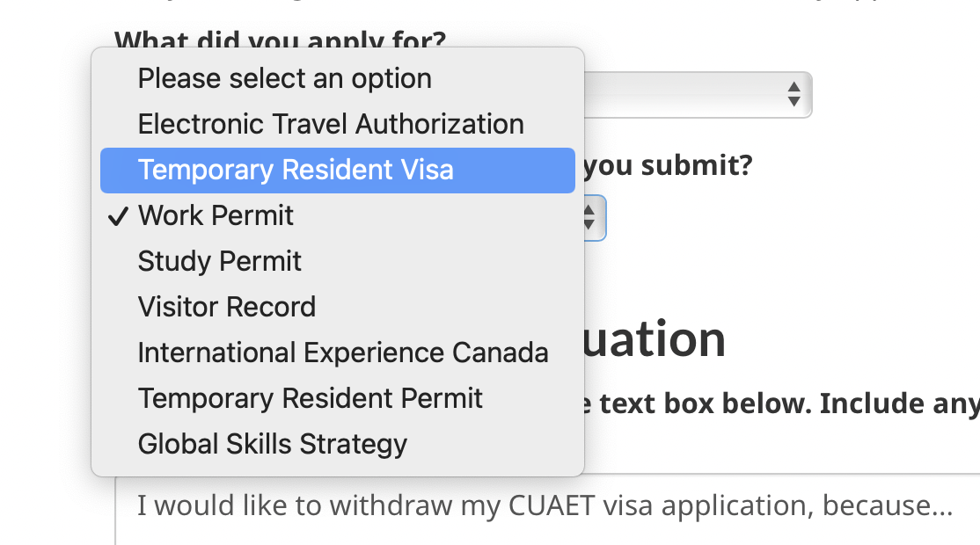The image size is (980, 545).
Task: Select the Visitor Record option
Action: pyautogui.click(x=226, y=307)
